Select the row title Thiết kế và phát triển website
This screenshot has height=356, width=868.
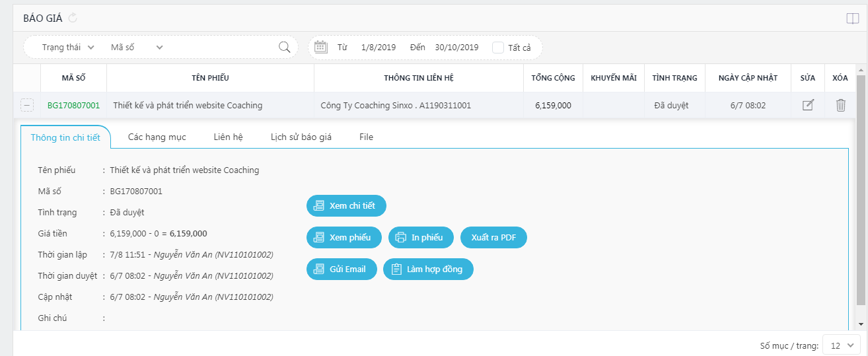[x=188, y=105]
